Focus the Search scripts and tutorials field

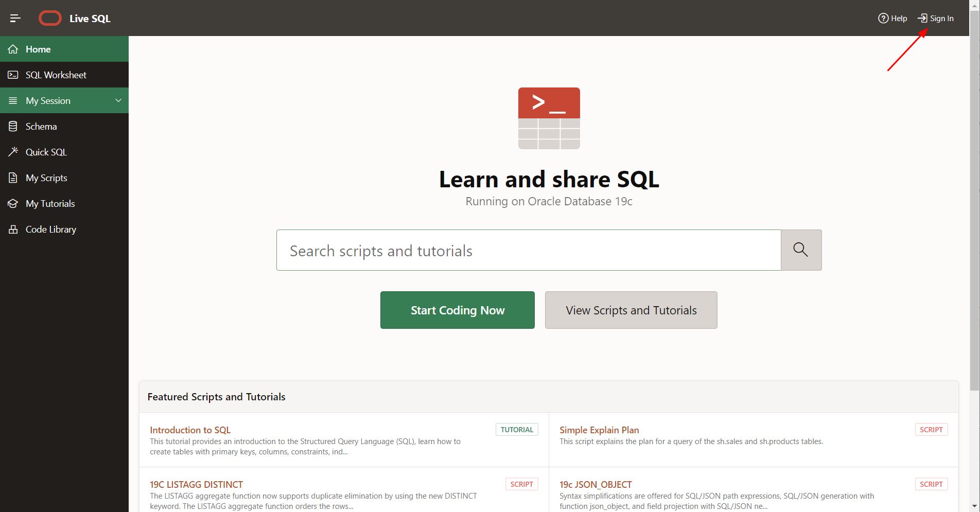[529, 250]
